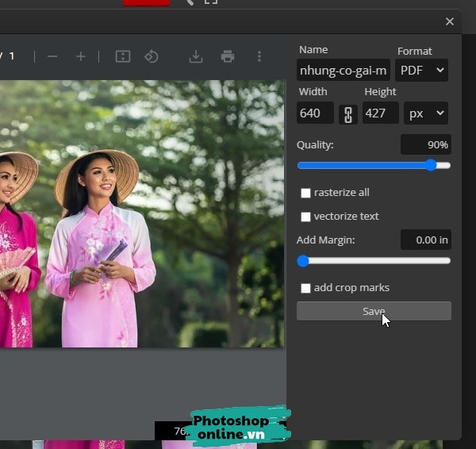Click the Name input field
The width and height of the screenshot is (476, 449).
[344, 70]
